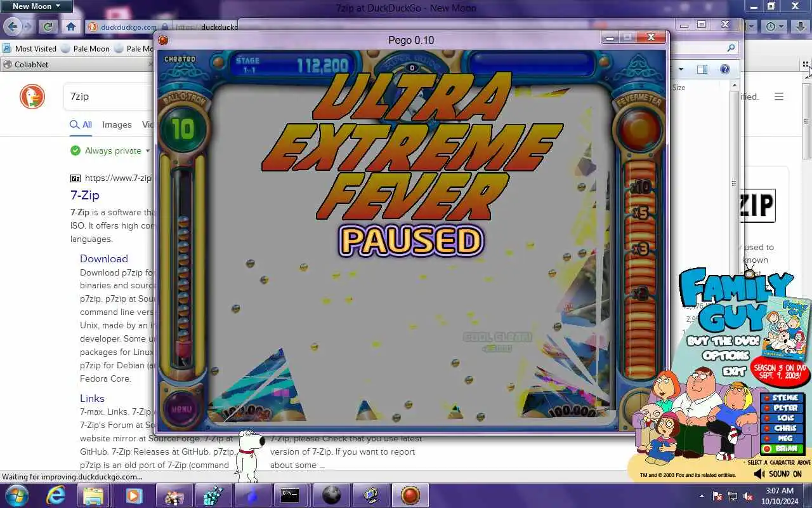Open DuckDuckGo hamburger menu

tap(779, 97)
